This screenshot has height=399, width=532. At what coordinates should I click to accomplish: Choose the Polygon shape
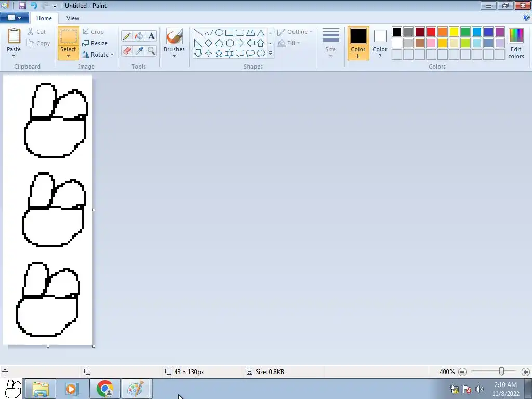(x=250, y=33)
